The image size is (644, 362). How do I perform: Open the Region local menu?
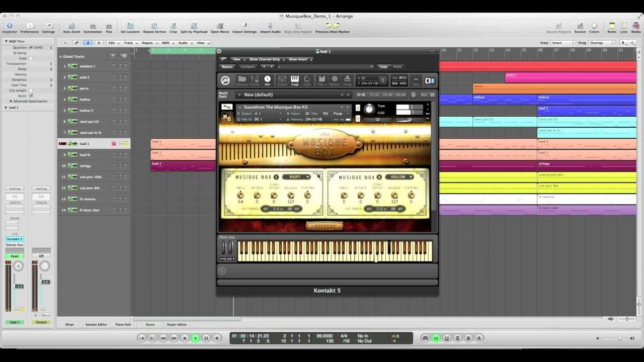tap(149, 43)
